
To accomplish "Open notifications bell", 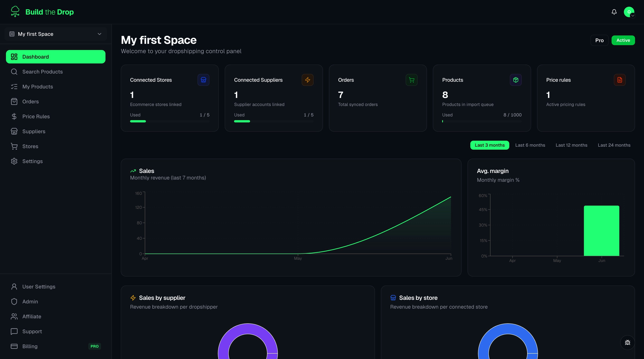I will [x=614, y=12].
